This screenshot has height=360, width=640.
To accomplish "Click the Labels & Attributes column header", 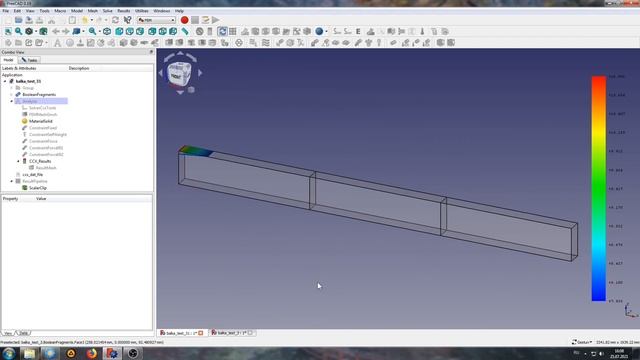I will (x=19, y=68).
